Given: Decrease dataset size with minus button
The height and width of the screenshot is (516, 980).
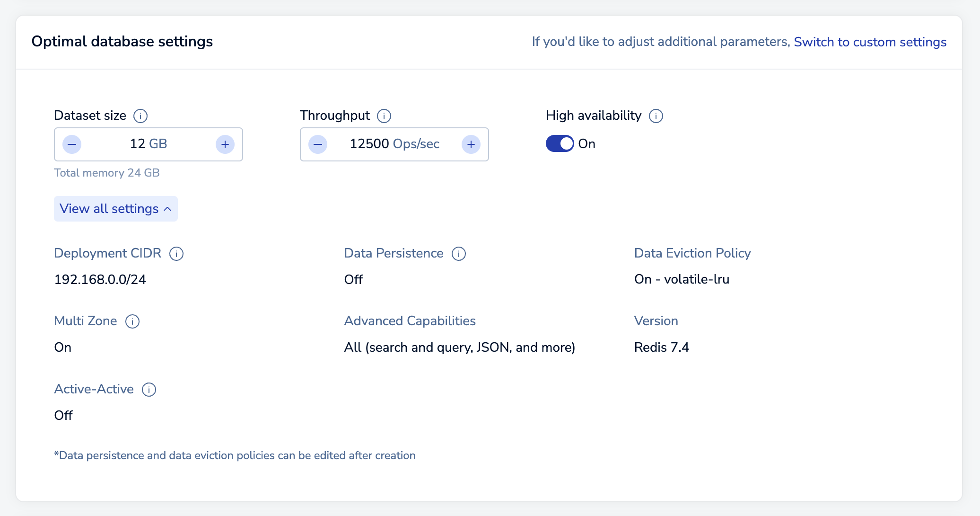Looking at the screenshot, I should 72,144.
